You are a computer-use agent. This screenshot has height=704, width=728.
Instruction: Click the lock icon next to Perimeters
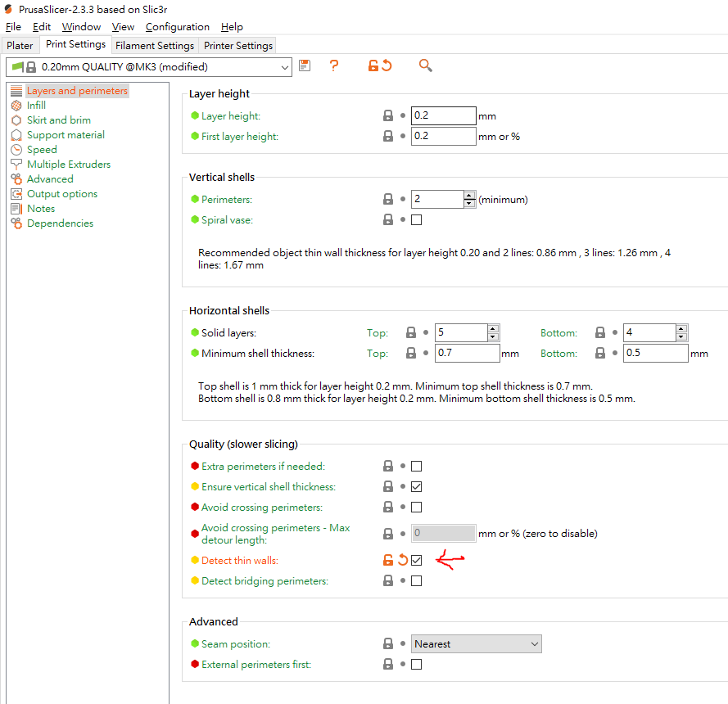click(x=388, y=199)
